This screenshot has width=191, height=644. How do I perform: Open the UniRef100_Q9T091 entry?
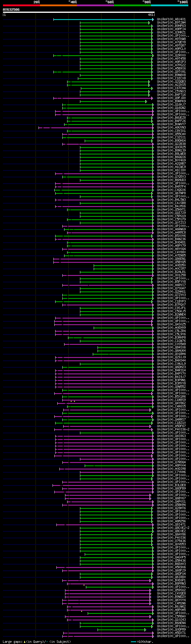coord(171,72)
